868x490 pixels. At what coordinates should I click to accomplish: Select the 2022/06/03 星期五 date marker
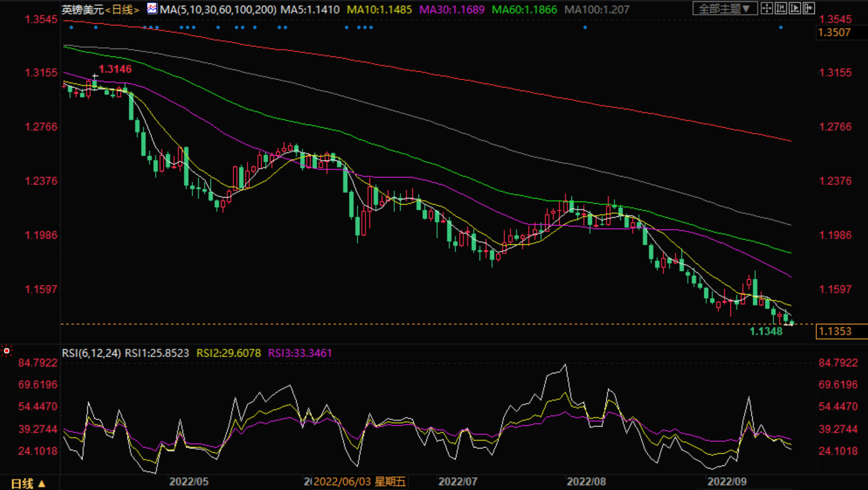359,482
